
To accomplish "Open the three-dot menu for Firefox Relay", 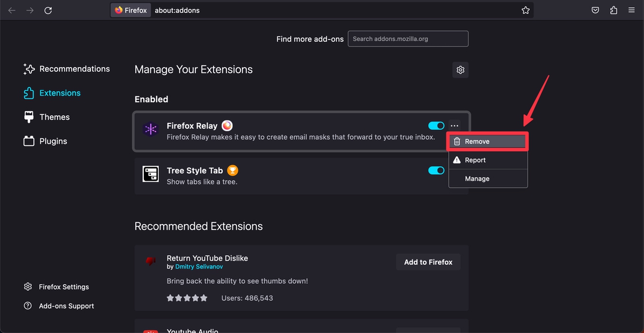I will click(455, 125).
